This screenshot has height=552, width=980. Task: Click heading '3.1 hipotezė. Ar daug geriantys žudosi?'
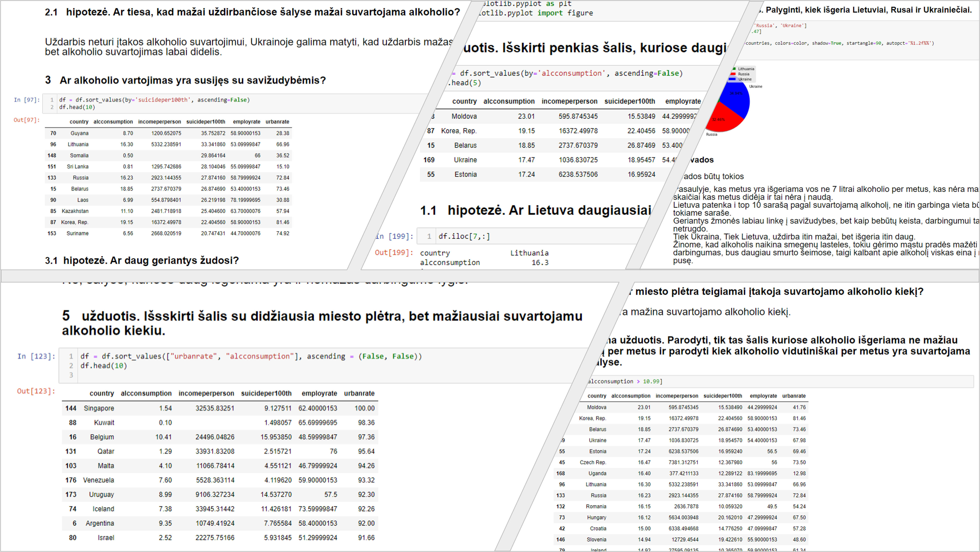click(x=142, y=260)
